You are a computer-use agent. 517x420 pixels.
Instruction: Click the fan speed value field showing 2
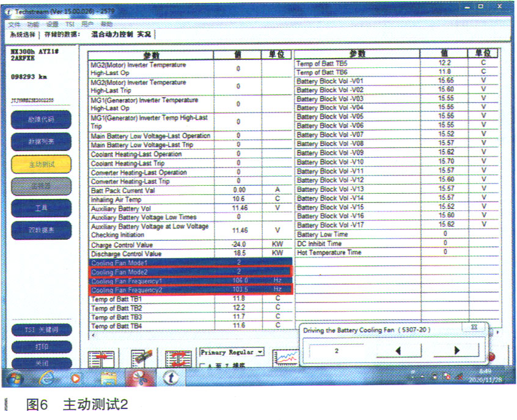pyautogui.click(x=337, y=351)
